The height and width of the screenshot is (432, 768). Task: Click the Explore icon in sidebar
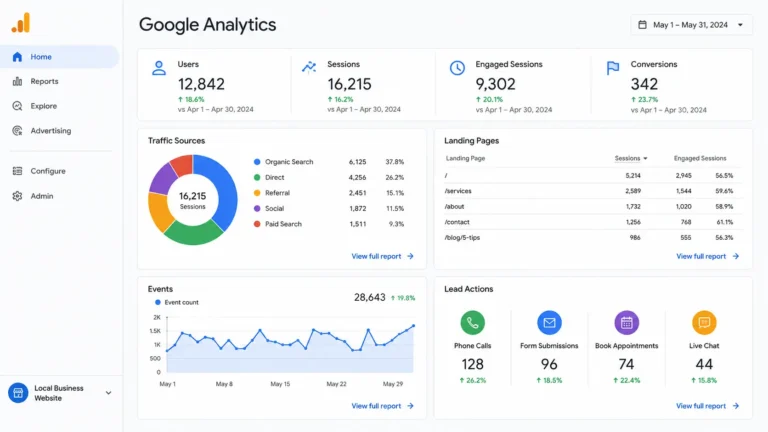(x=17, y=106)
